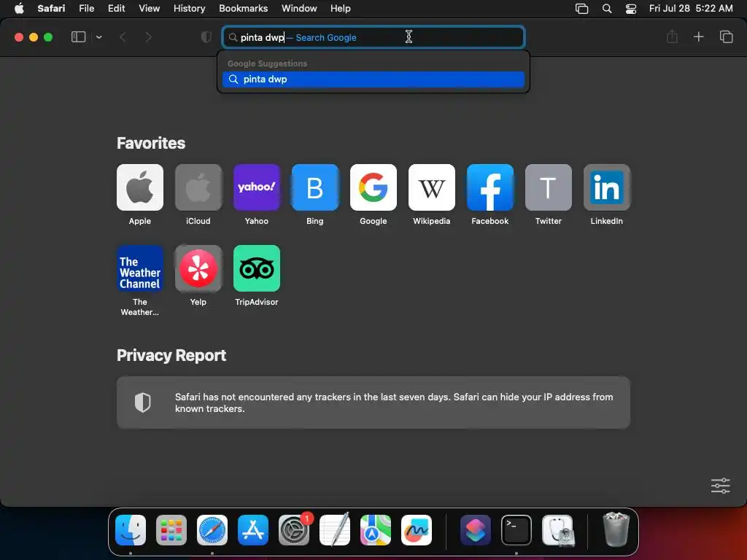This screenshot has width=747, height=560.
Task: Open the Edit menu
Action: [x=116, y=9]
